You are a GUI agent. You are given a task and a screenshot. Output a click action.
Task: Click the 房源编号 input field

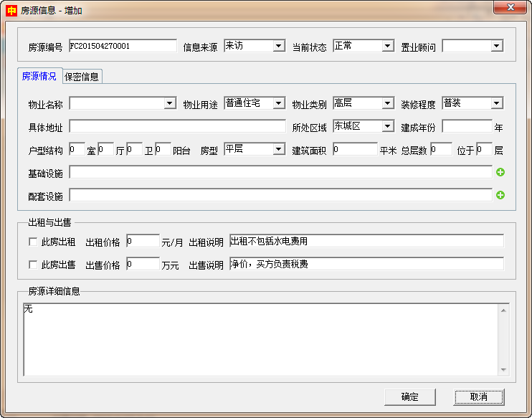tap(123, 46)
